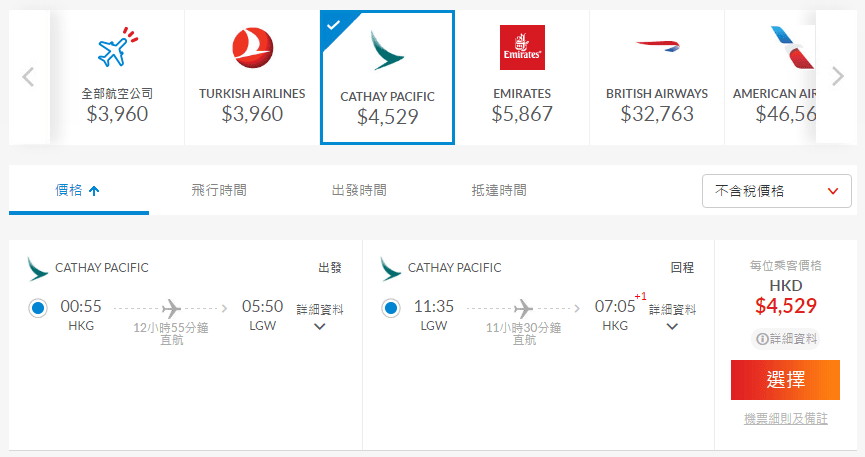The image size is (865, 457).
Task: Expand 詳細資料 for the outbound flight
Action: point(320,317)
